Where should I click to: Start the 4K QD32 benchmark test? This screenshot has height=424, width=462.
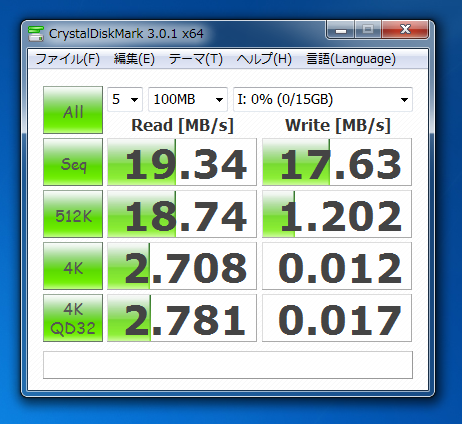point(73,318)
